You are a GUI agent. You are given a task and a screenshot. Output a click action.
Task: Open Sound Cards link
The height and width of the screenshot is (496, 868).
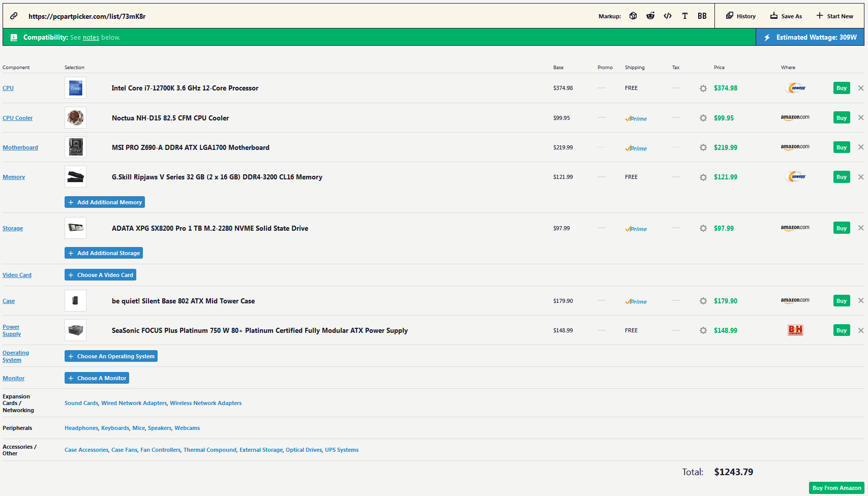[81, 403]
